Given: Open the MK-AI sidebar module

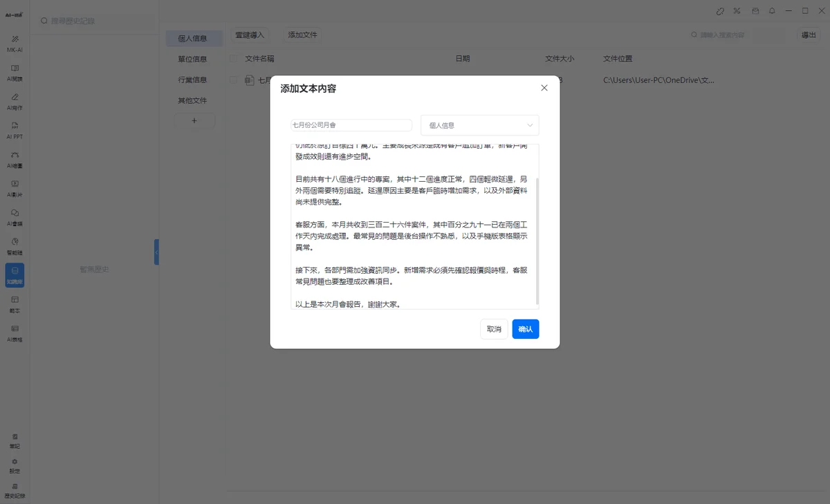Looking at the screenshot, I should [15, 43].
